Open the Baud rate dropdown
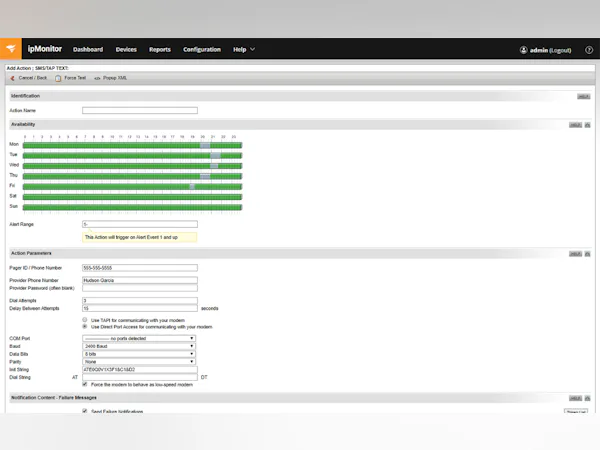This screenshot has width=600, height=450. pos(139,346)
